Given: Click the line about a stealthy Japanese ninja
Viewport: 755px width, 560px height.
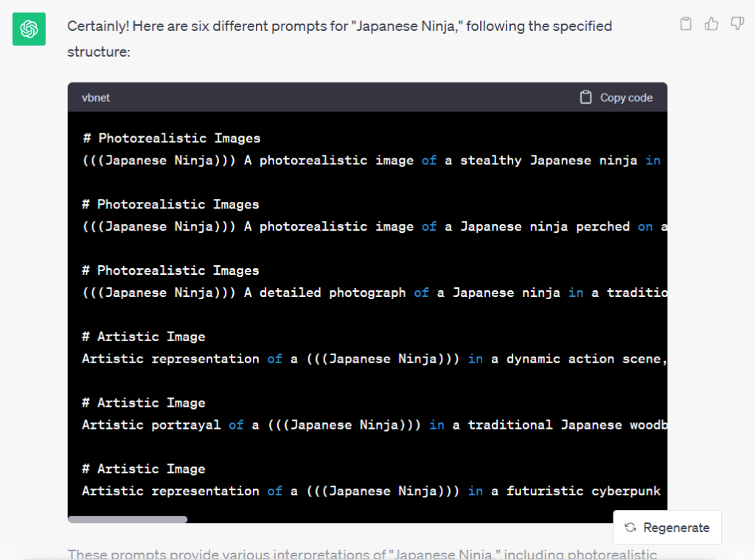Looking at the screenshot, I should [x=372, y=161].
